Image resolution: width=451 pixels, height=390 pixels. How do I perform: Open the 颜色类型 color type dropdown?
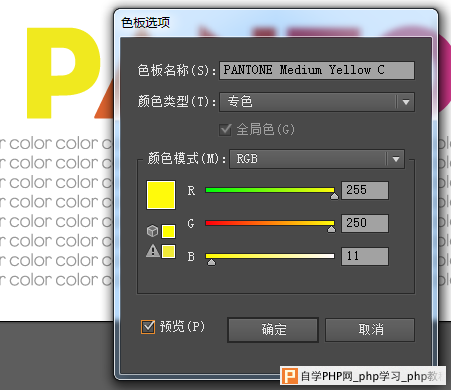[x=317, y=102]
